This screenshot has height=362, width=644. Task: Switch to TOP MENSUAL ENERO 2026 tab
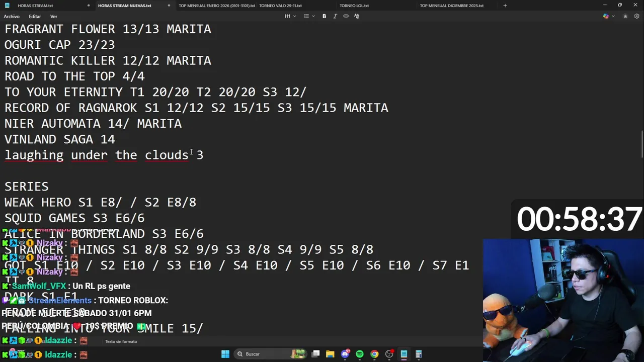[216, 6]
